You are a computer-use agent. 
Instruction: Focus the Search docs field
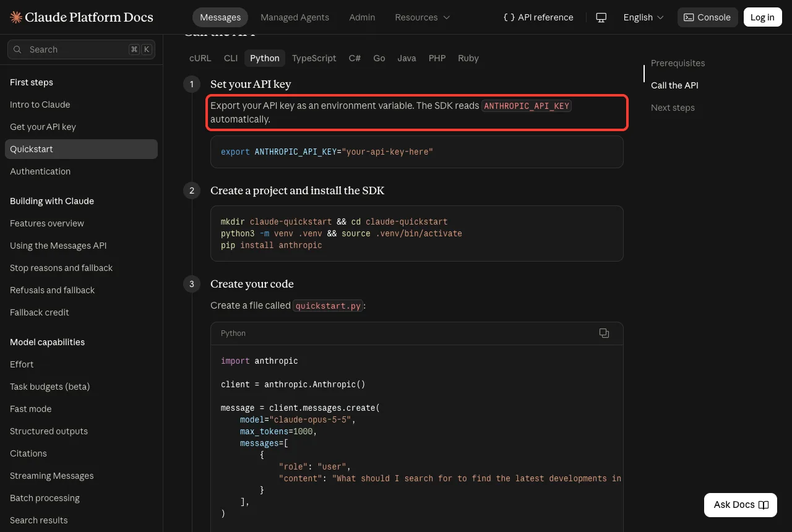[x=81, y=49]
